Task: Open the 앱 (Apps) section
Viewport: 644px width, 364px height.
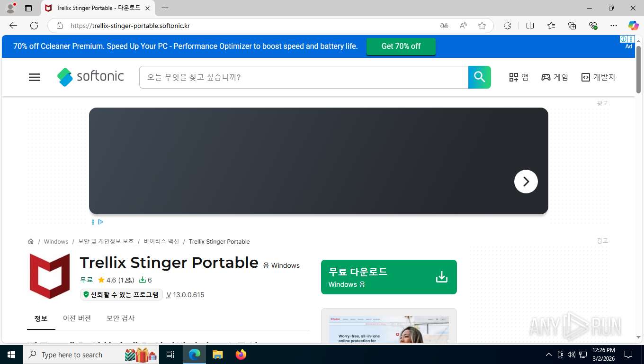Action: 519,77
